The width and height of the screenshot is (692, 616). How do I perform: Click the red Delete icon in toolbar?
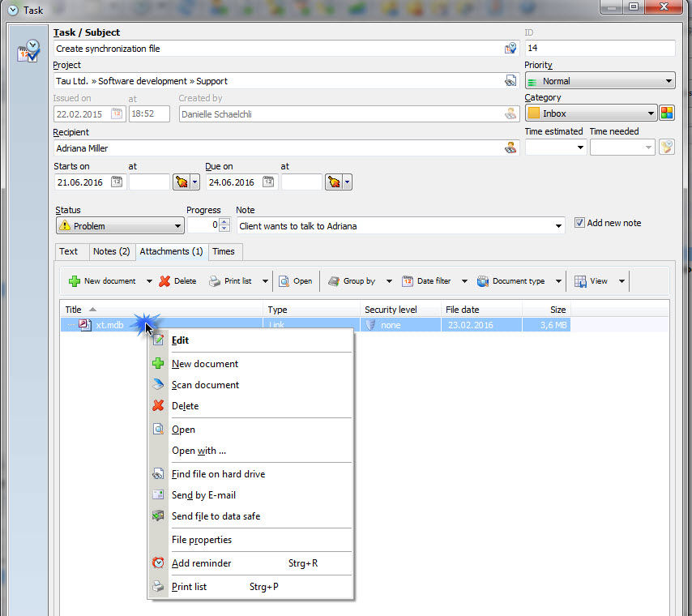tap(164, 281)
